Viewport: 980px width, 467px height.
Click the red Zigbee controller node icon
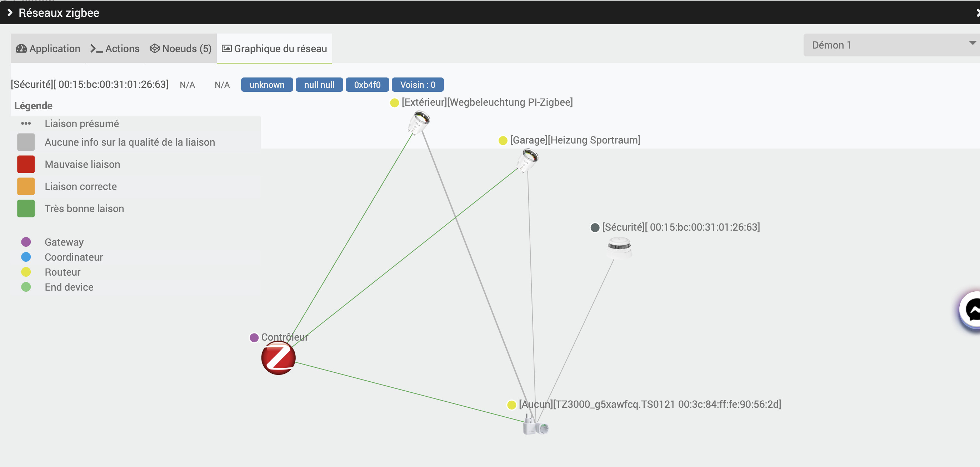click(278, 358)
